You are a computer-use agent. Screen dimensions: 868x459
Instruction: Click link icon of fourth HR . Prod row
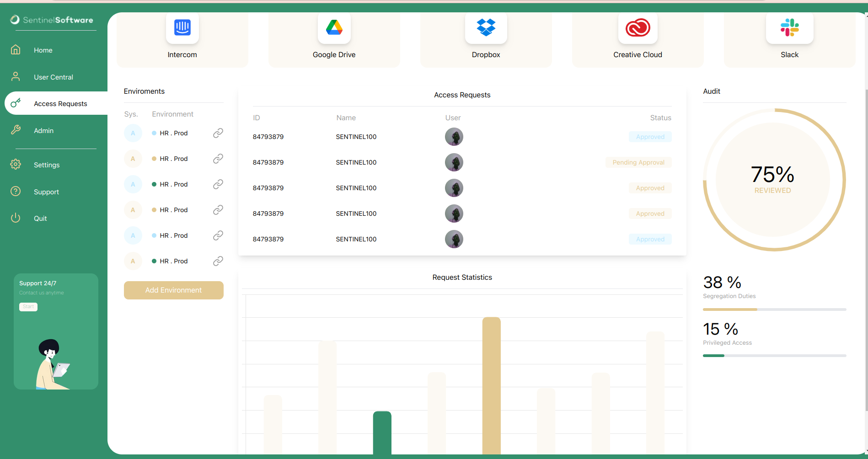tap(218, 210)
